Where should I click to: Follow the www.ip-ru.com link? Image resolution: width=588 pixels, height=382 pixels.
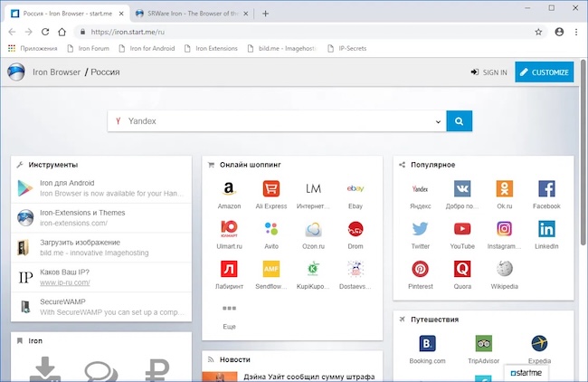65,282
